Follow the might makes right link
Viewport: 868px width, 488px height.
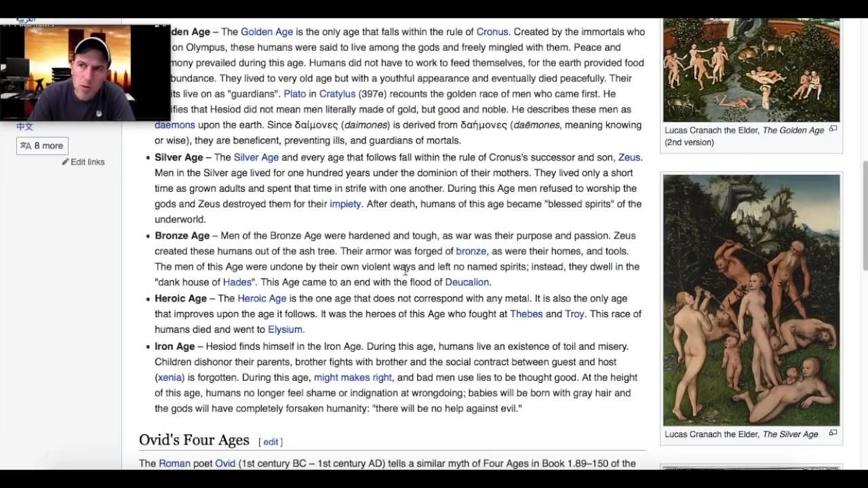(353, 378)
